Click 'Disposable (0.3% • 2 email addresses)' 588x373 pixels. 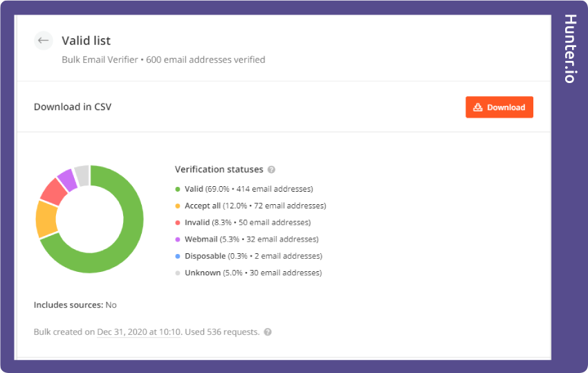point(253,256)
